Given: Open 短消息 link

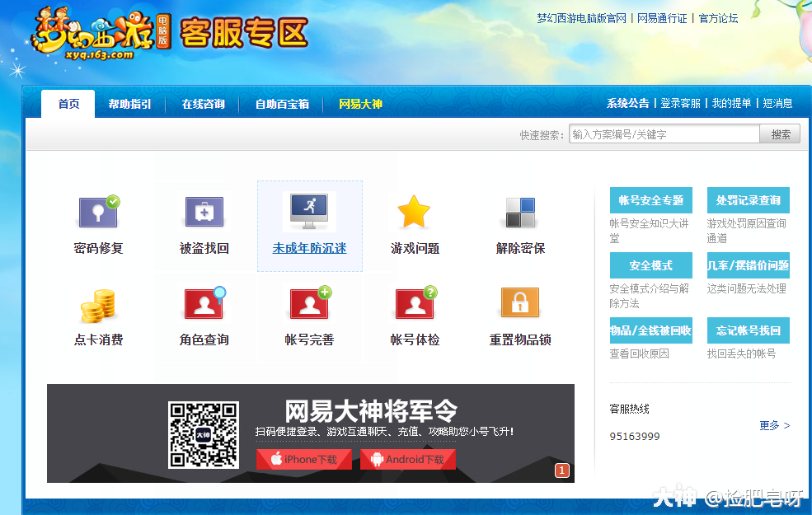Looking at the screenshot, I should click(777, 104).
